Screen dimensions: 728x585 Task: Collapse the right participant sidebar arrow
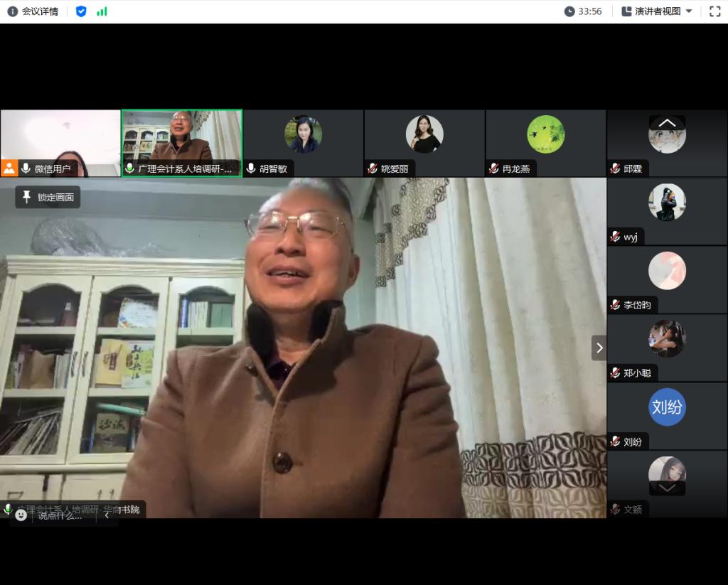point(599,348)
